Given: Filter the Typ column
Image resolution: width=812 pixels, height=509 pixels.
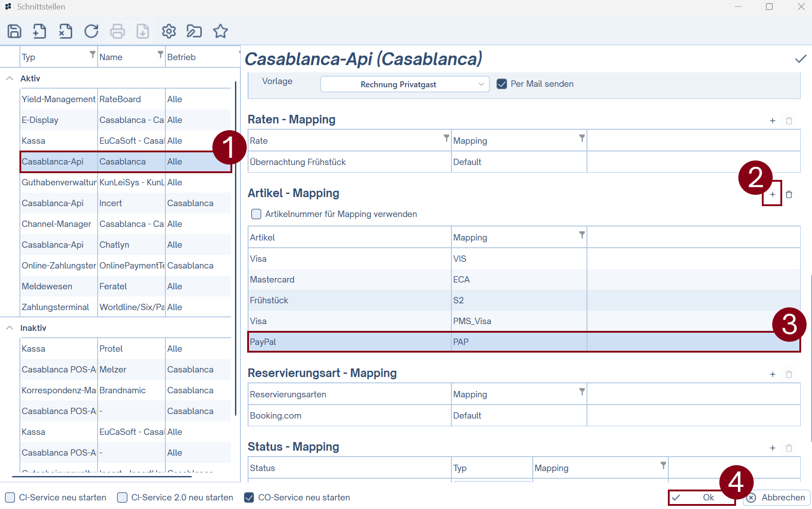Looking at the screenshot, I should [93, 54].
